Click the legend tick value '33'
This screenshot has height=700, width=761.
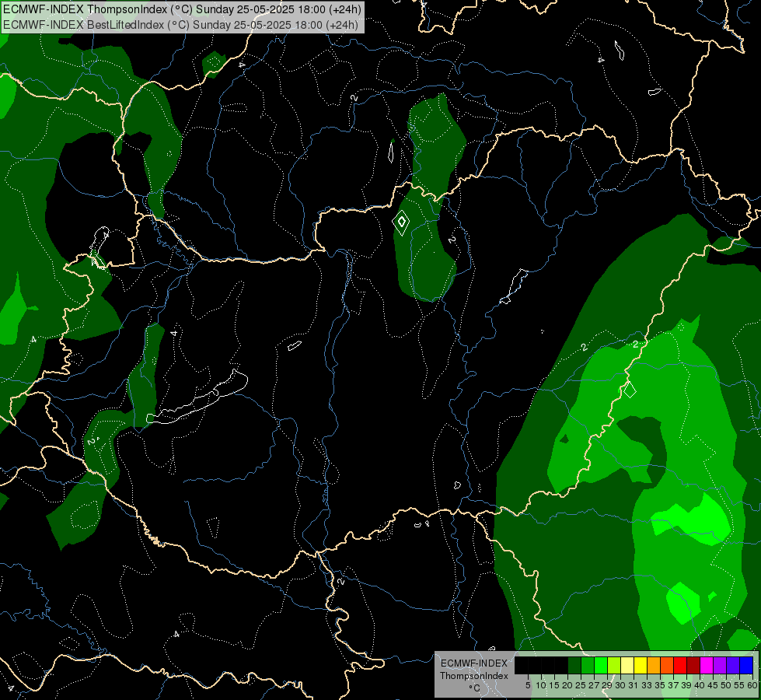point(647,685)
